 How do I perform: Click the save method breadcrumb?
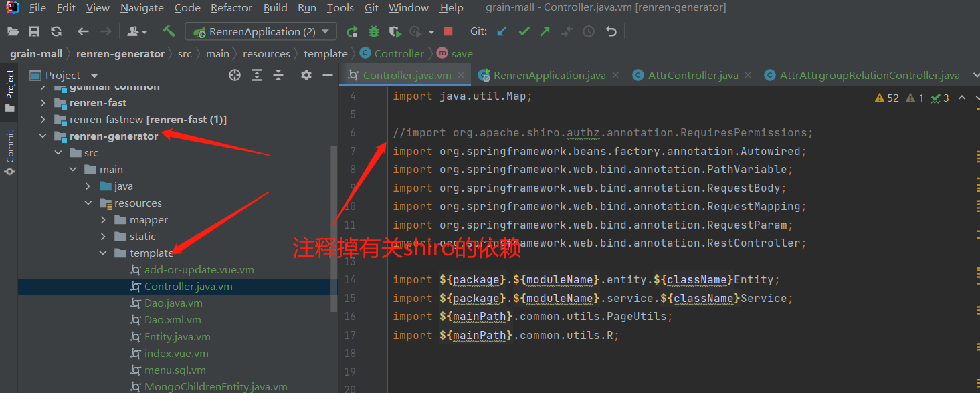pyautogui.click(x=455, y=53)
